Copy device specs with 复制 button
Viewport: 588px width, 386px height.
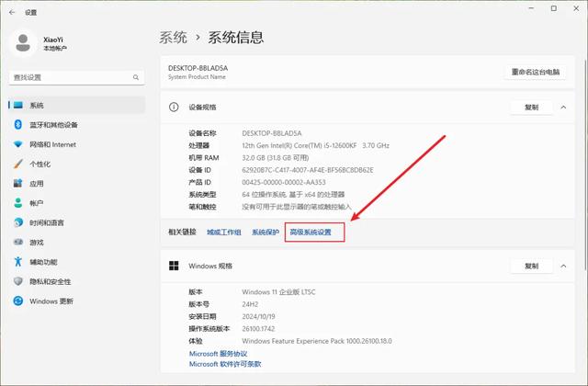tap(531, 108)
